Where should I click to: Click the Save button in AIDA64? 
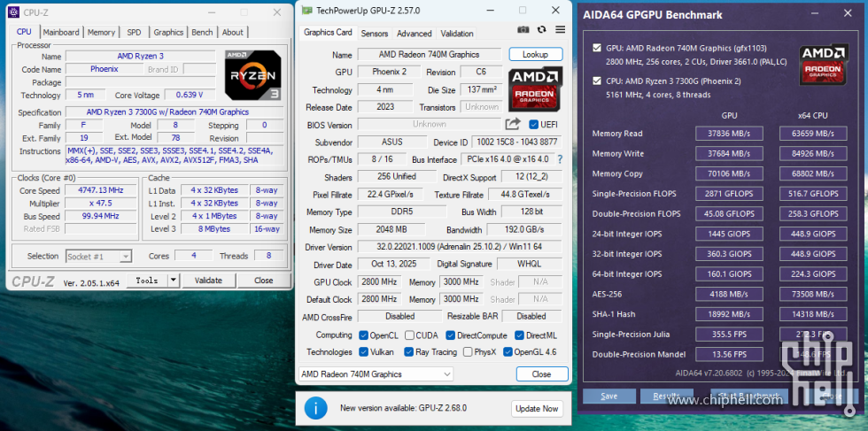tap(609, 396)
